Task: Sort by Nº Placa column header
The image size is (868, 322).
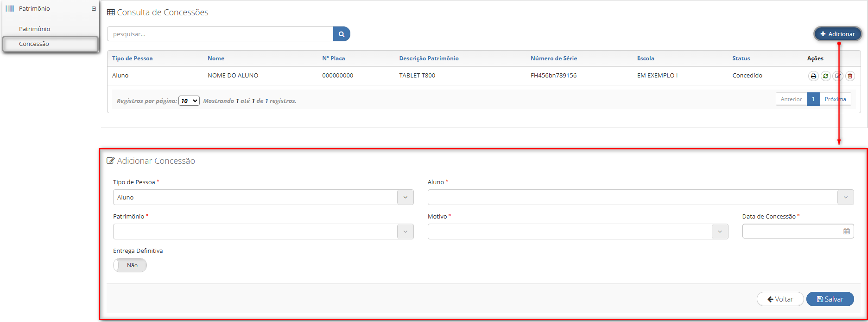Action: (334, 58)
